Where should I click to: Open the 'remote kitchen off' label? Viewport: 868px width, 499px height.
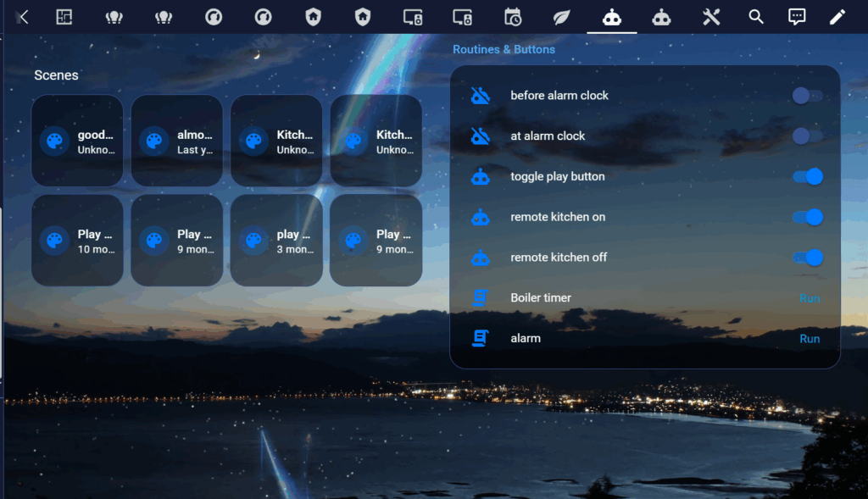coord(559,258)
